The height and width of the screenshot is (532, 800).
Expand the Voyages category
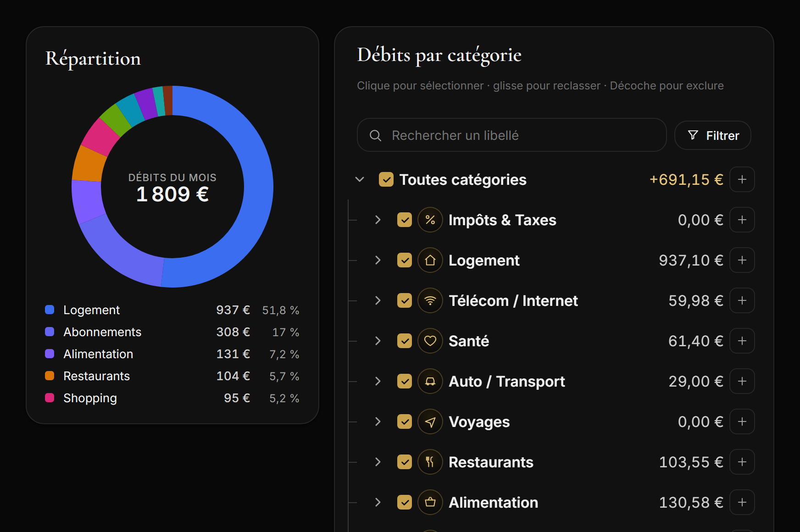(378, 421)
